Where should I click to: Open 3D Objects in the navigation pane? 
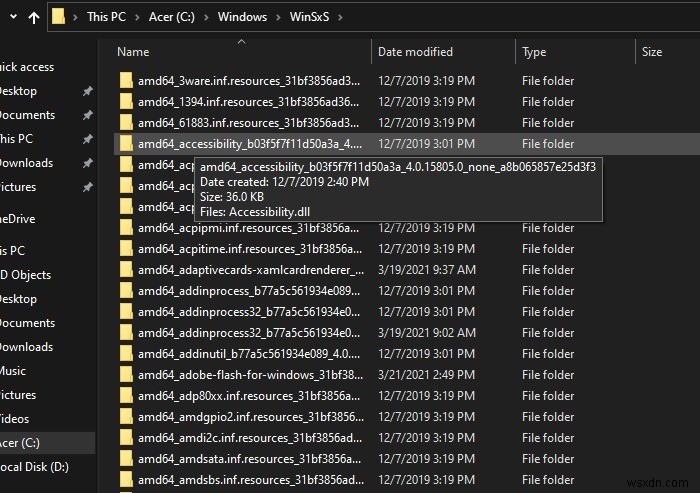click(25, 275)
